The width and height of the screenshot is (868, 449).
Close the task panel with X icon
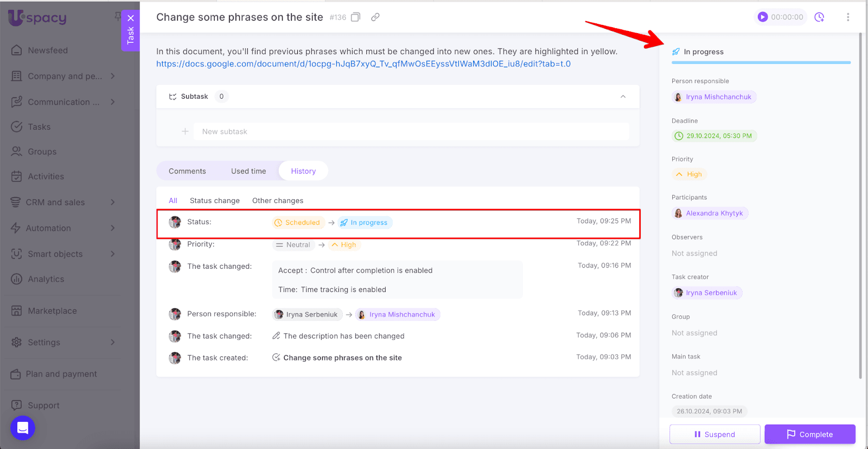click(x=131, y=18)
